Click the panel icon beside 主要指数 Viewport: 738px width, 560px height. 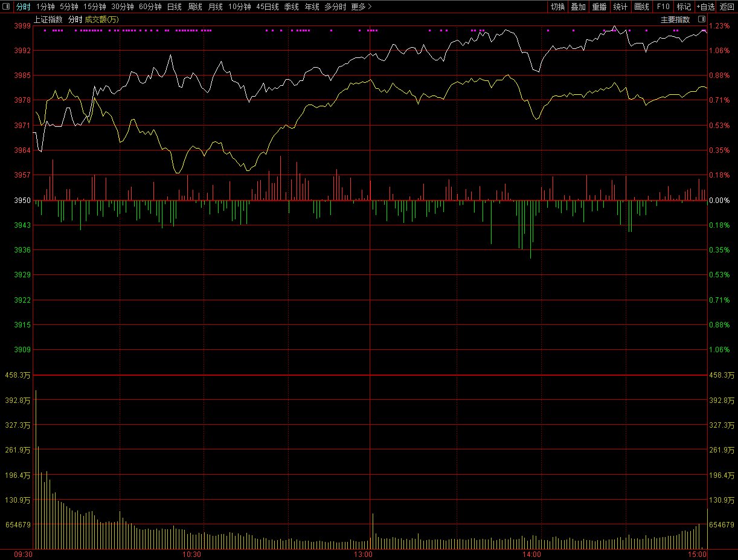[701, 19]
